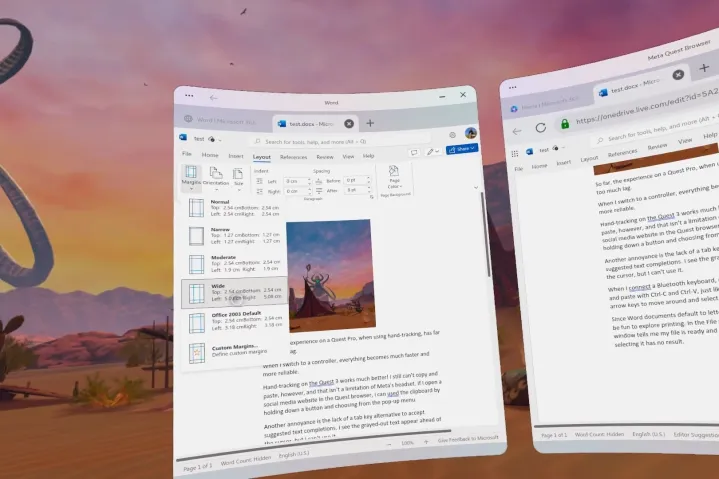Viewport: 719px width, 479px height.
Task: Choose the Normal margins preset
Action: click(234, 208)
